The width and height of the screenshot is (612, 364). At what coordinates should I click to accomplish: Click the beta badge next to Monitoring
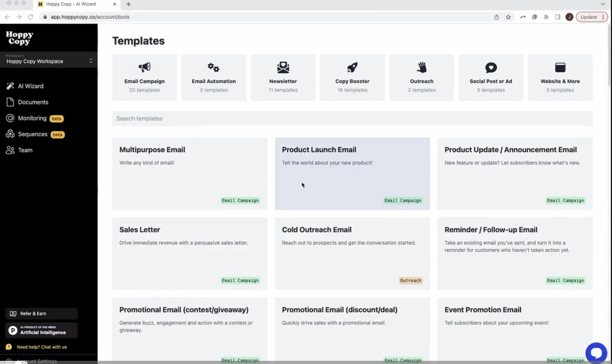pyautogui.click(x=56, y=119)
